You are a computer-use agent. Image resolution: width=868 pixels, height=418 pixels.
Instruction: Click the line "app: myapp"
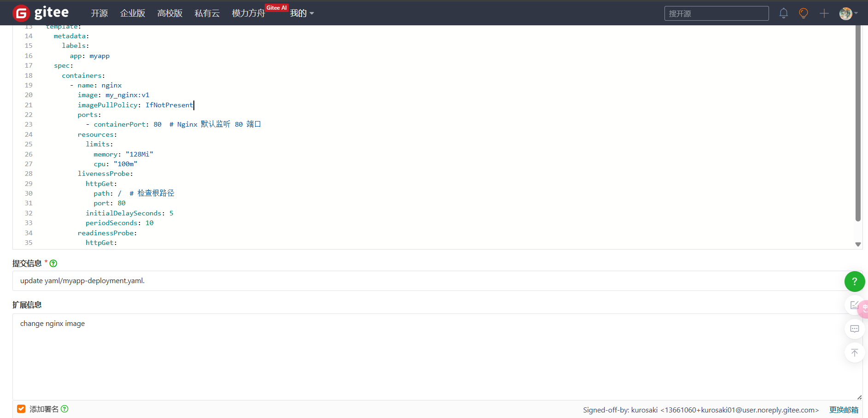(x=90, y=56)
